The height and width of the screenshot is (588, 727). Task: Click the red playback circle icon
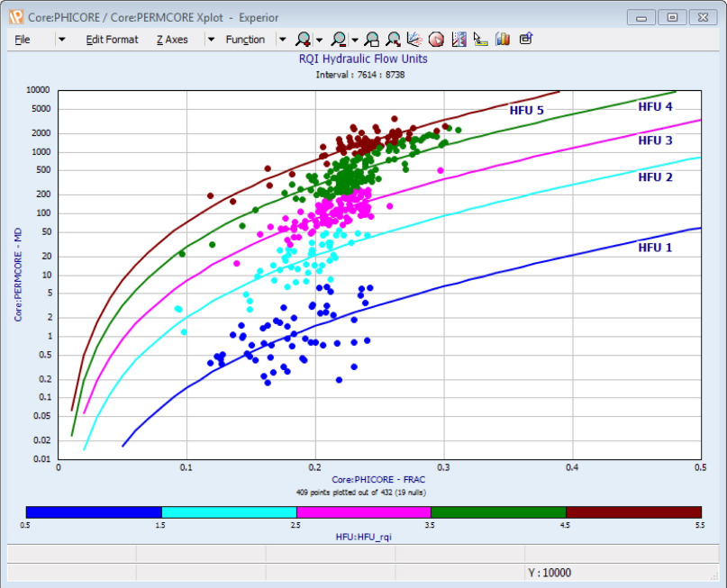click(x=435, y=39)
